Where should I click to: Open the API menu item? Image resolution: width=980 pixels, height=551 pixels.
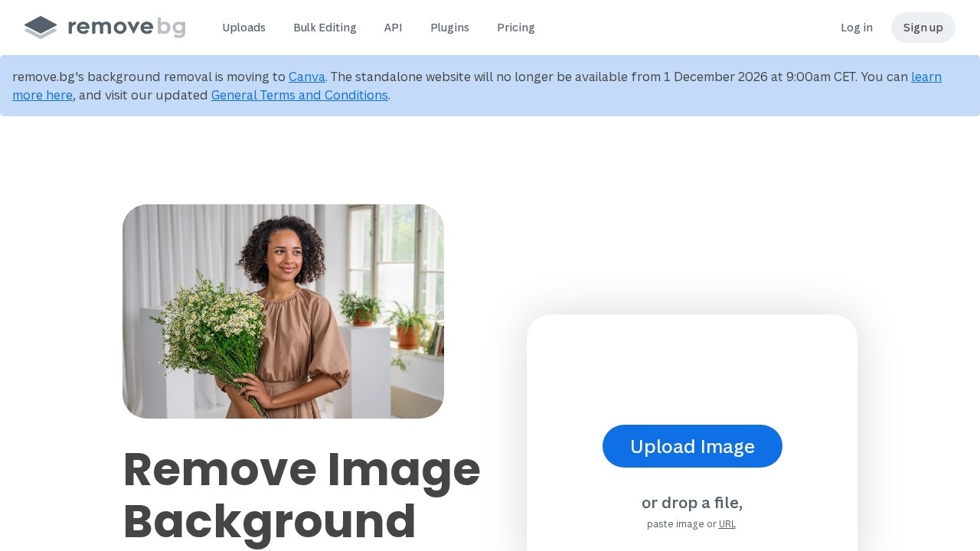393,28
